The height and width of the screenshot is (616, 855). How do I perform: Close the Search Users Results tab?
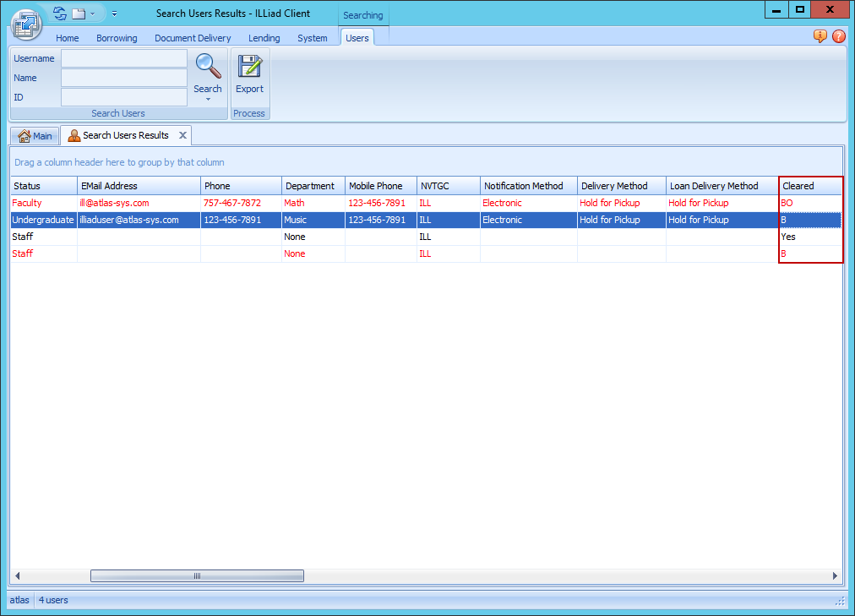click(182, 135)
